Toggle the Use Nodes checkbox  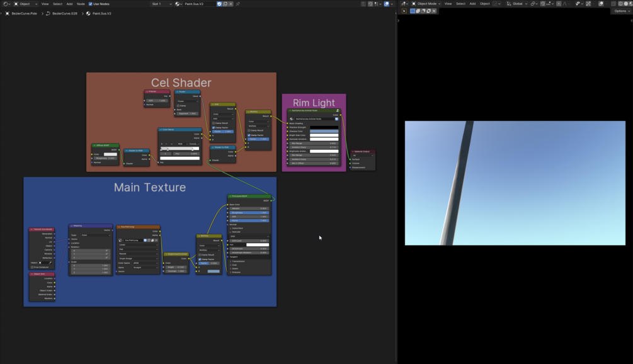tap(92, 3)
